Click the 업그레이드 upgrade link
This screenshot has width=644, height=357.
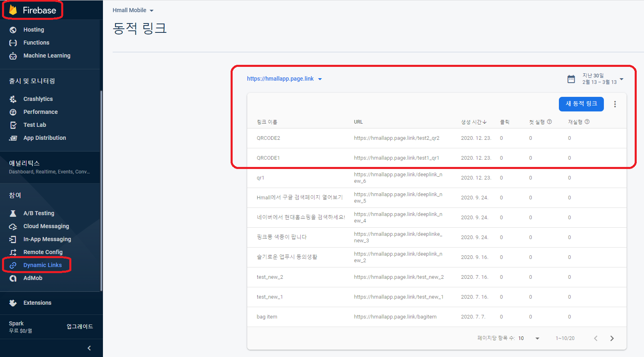coord(80,327)
